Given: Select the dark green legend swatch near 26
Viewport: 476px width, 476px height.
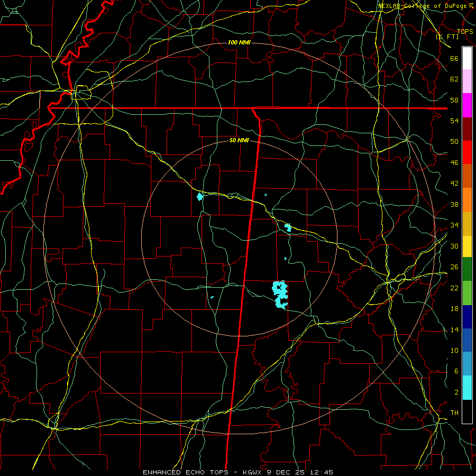Looking at the screenshot, I should [467, 269].
